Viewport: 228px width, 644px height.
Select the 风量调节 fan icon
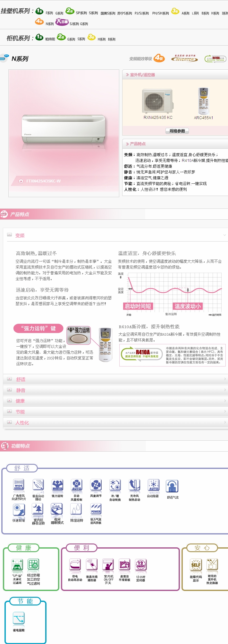[x=96, y=485]
